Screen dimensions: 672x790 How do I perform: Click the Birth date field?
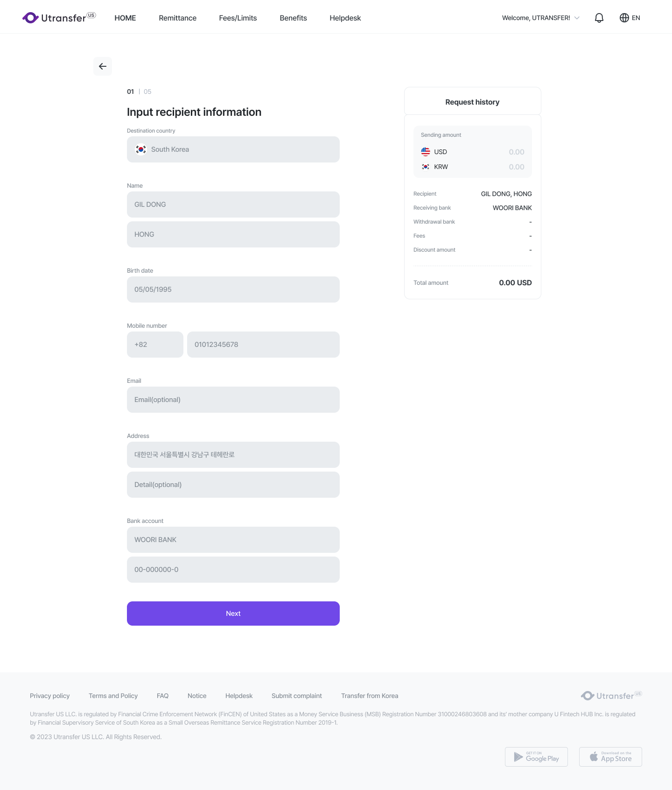[233, 289]
